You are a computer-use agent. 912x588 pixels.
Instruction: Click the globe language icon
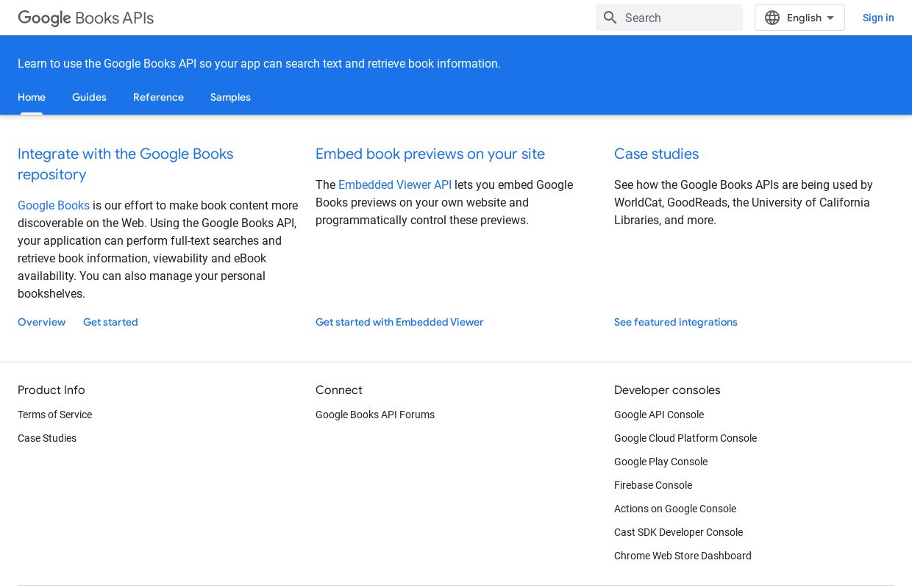772,18
